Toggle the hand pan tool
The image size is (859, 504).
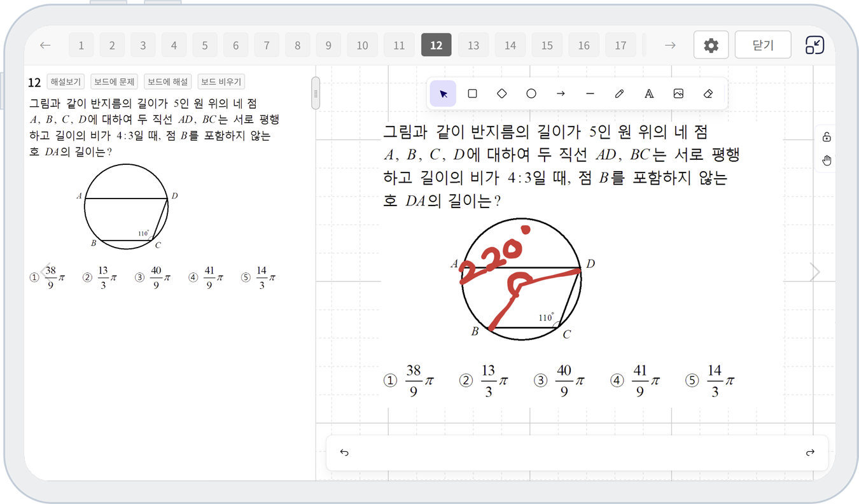tap(827, 160)
